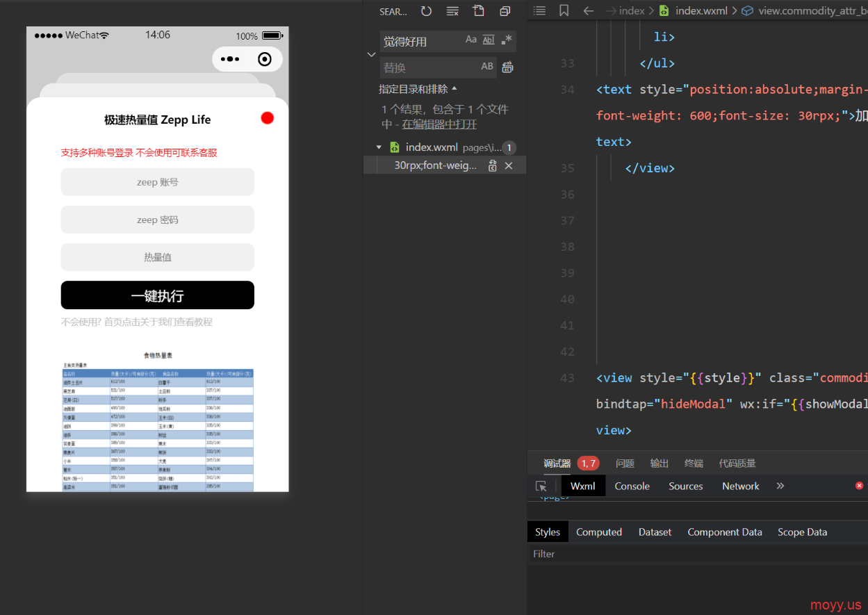Select view.commodity_attr_b breadcrumb item
This screenshot has width=868, height=615.
[804, 10]
